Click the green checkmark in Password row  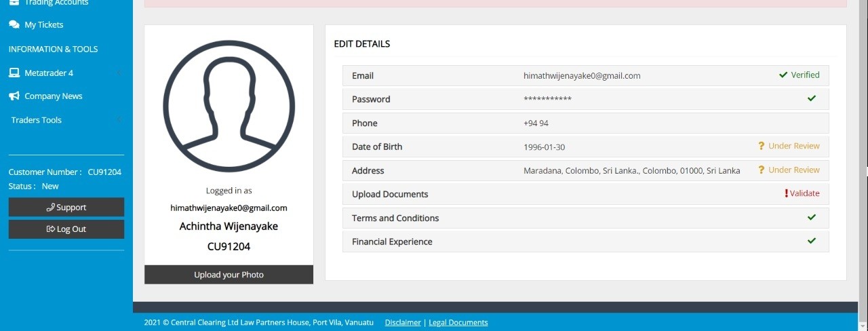click(812, 98)
